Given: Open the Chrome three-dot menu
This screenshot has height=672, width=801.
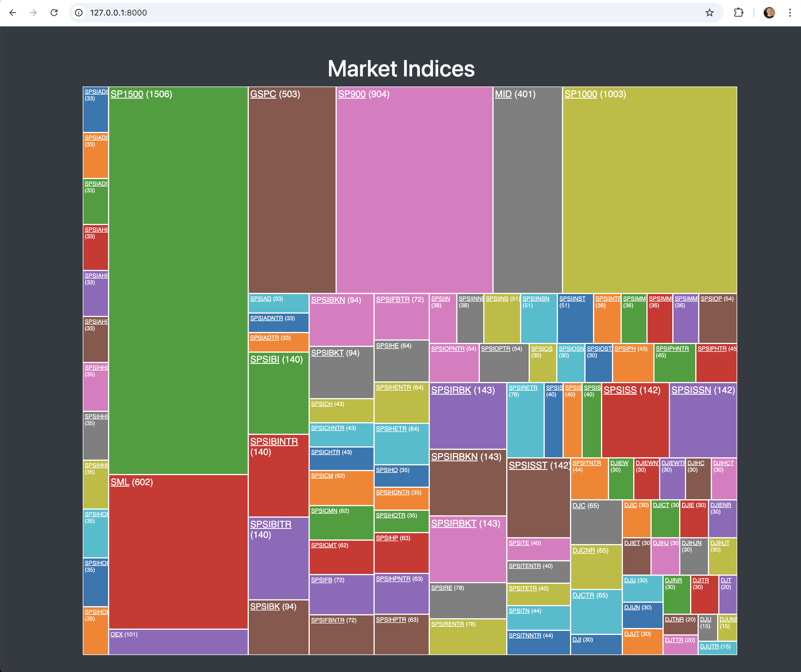Looking at the screenshot, I should (790, 13).
